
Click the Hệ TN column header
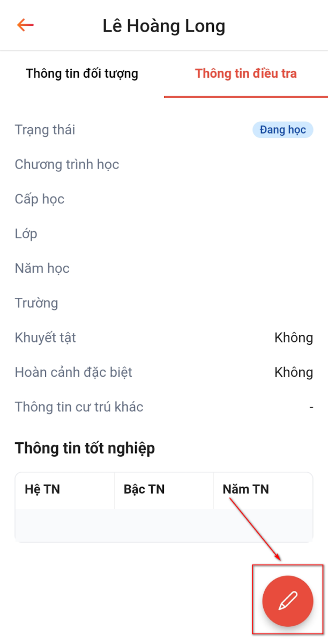tap(42, 489)
